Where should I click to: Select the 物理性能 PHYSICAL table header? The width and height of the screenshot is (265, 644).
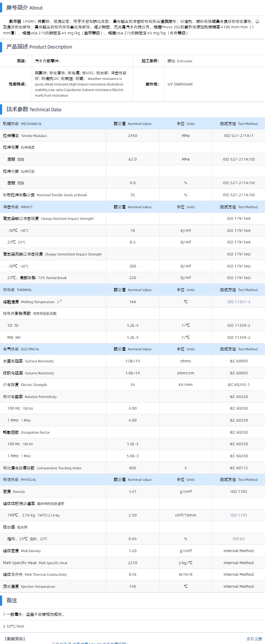[x=20, y=480]
